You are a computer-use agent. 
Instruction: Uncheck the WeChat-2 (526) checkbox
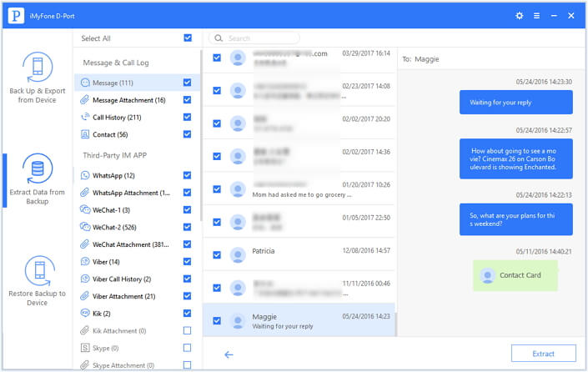pyautogui.click(x=187, y=227)
